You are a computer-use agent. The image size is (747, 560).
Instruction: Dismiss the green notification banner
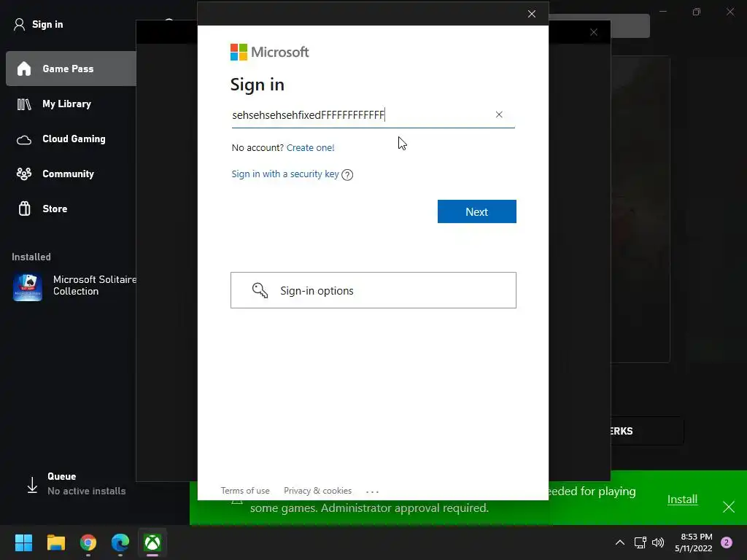(729, 507)
